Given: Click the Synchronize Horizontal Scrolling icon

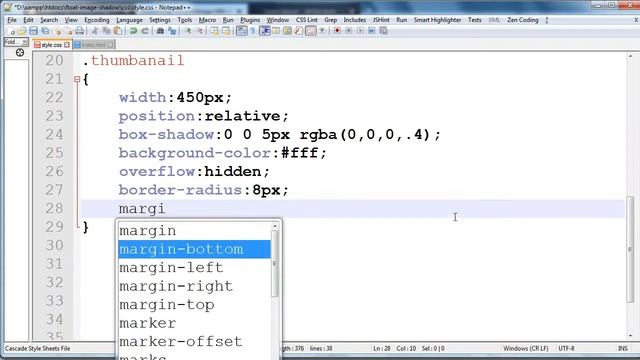Looking at the screenshot, I should click(226, 31).
